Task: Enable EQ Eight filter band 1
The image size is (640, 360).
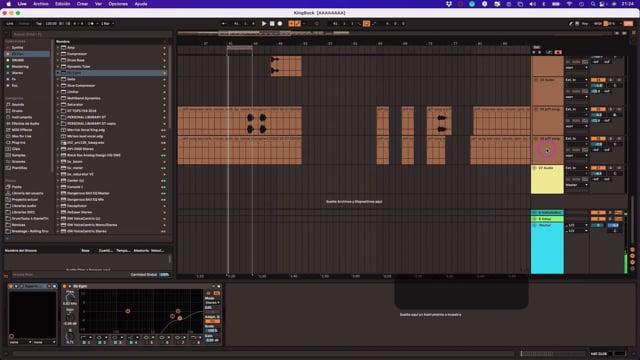Action: coord(84,342)
